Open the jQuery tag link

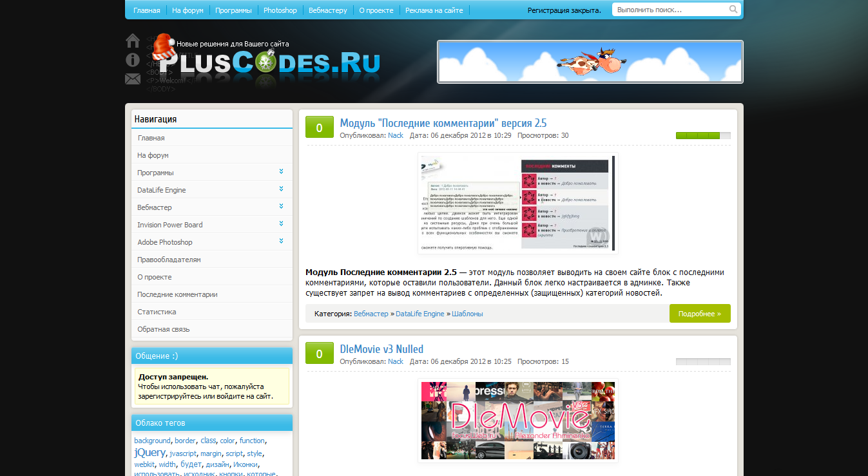(149, 453)
